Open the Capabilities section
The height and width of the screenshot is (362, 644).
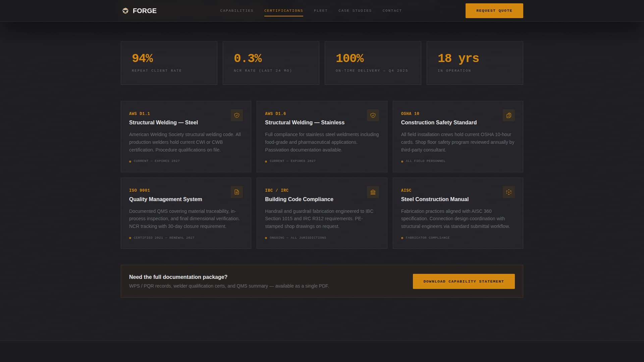click(x=236, y=10)
